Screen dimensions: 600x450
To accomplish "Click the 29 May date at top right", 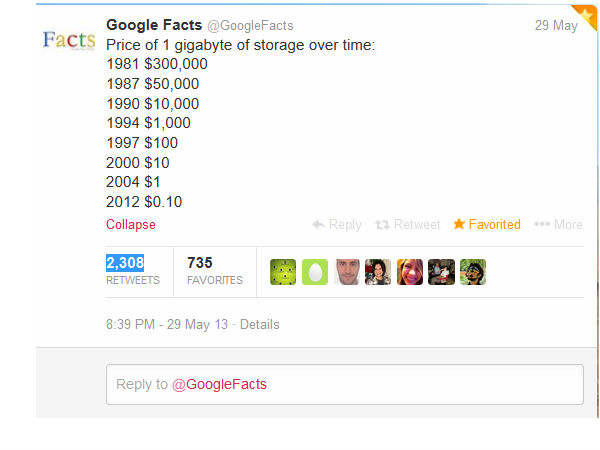I will [556, 26].
